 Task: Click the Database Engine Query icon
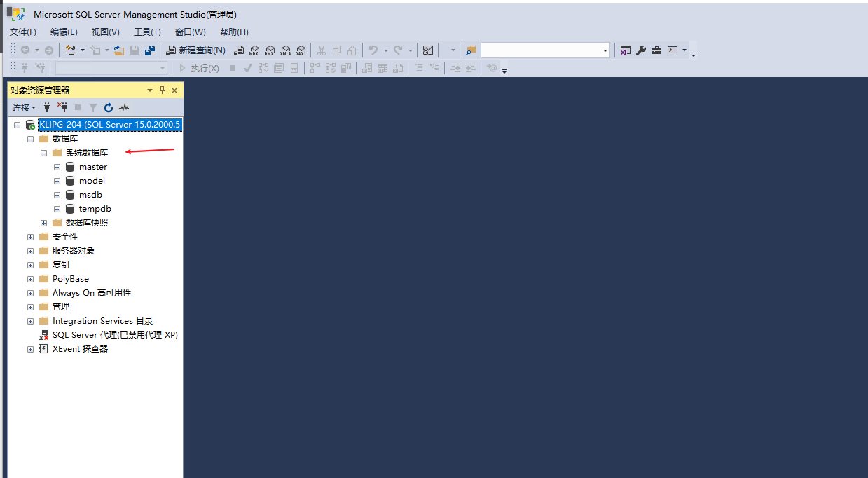239,50
